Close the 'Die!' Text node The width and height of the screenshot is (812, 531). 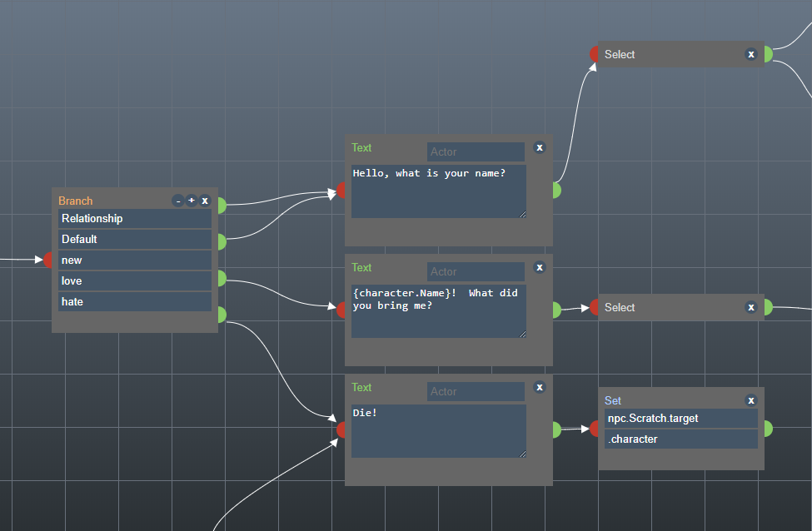point(540,387)
